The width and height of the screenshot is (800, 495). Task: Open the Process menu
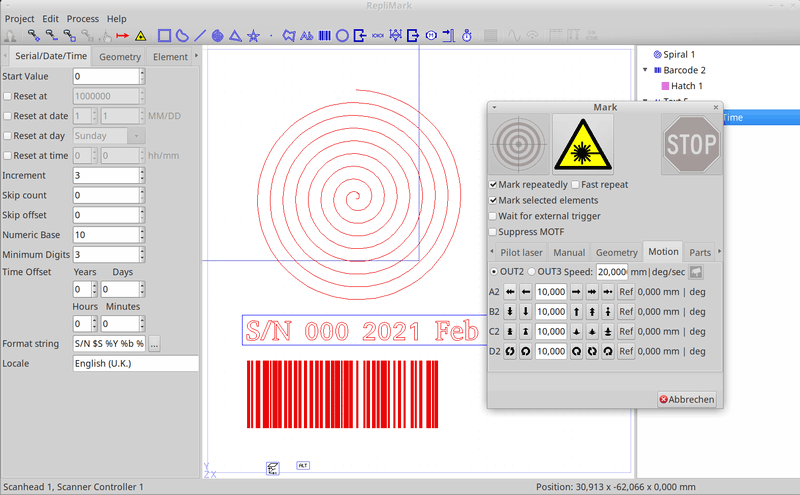coord(82,19)
